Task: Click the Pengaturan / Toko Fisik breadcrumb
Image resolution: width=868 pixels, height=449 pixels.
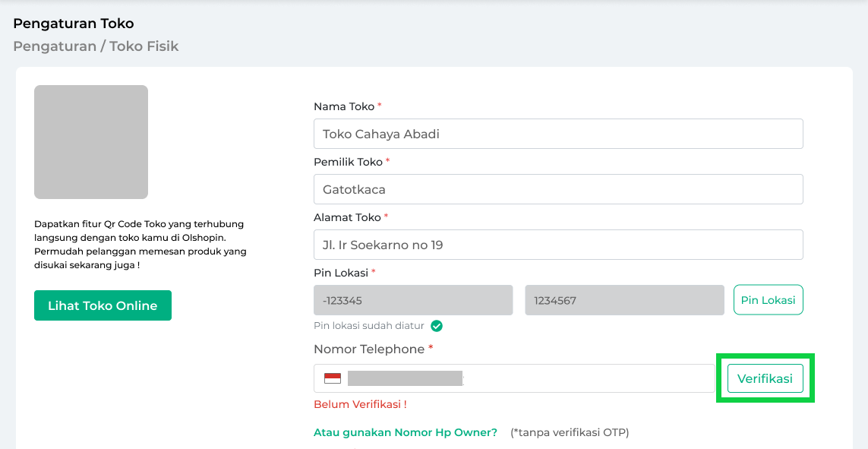Action: click(x=96, y=46)
